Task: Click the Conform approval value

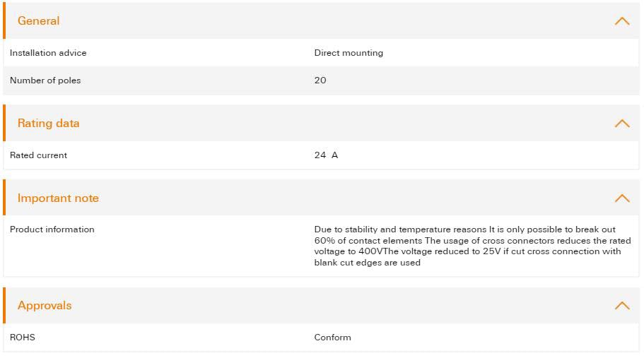Action: tap(333, 338)
